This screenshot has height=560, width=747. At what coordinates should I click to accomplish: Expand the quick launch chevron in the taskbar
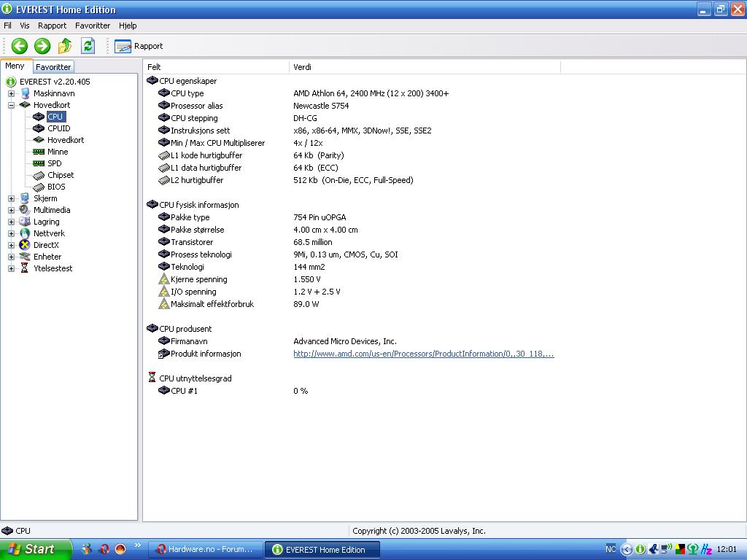(138, 545)
